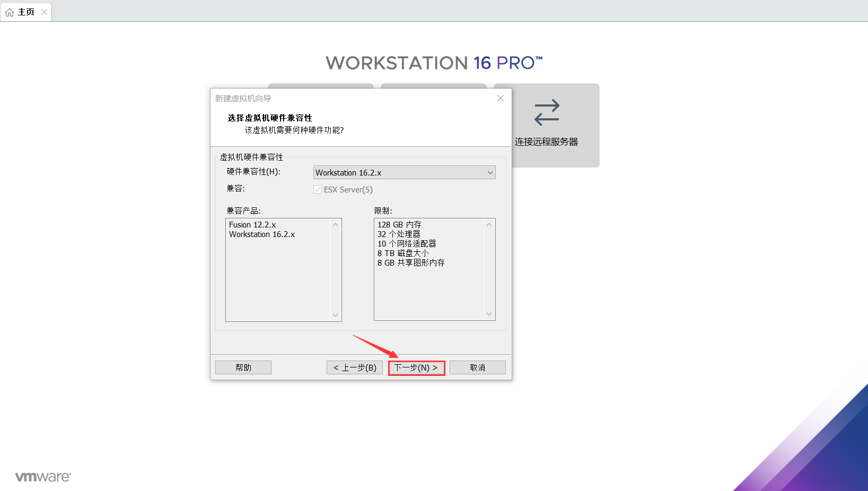The image size is (868, 491).
Task: Close the 新建虚拟机向导 dialog via X icon
Action: click(x=500, y=98)
